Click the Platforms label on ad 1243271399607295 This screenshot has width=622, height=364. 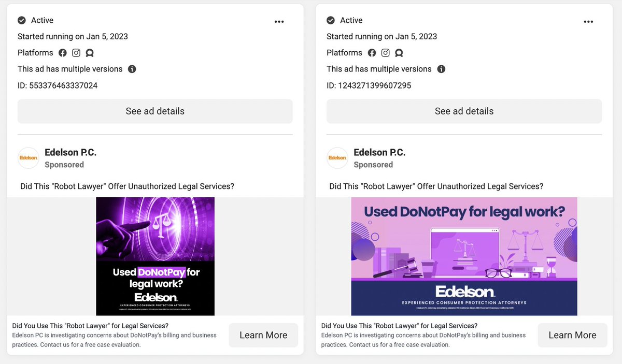(344, 53)
